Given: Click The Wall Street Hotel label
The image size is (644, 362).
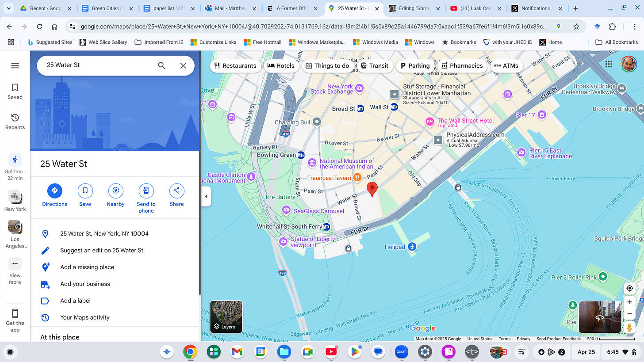Looking at the screenshot, I should click(x=465, y=121).
